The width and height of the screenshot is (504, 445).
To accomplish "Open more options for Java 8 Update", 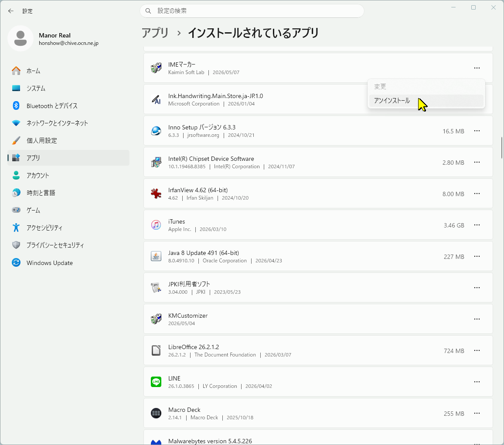I will click(477, 256).
